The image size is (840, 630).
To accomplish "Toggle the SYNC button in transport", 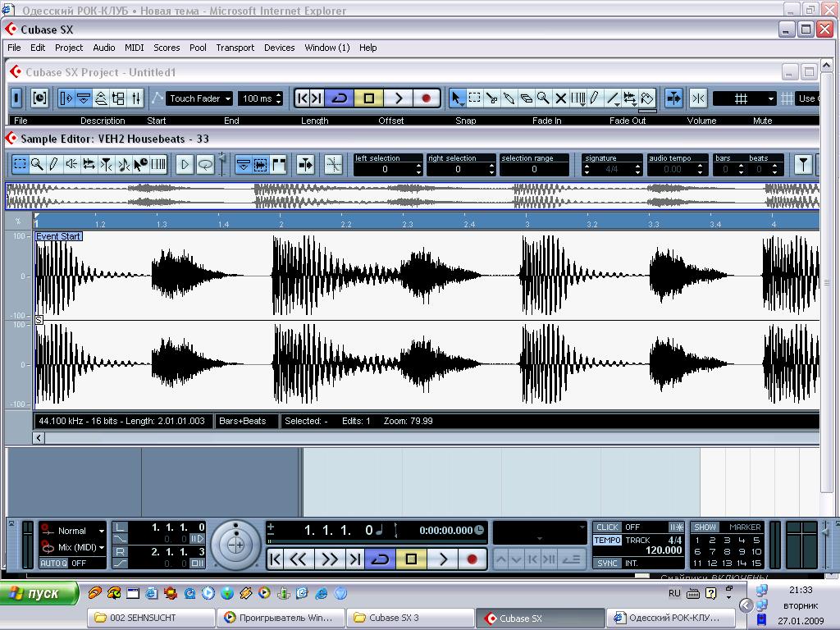I will pyautogui.click(x=608, y=563).
